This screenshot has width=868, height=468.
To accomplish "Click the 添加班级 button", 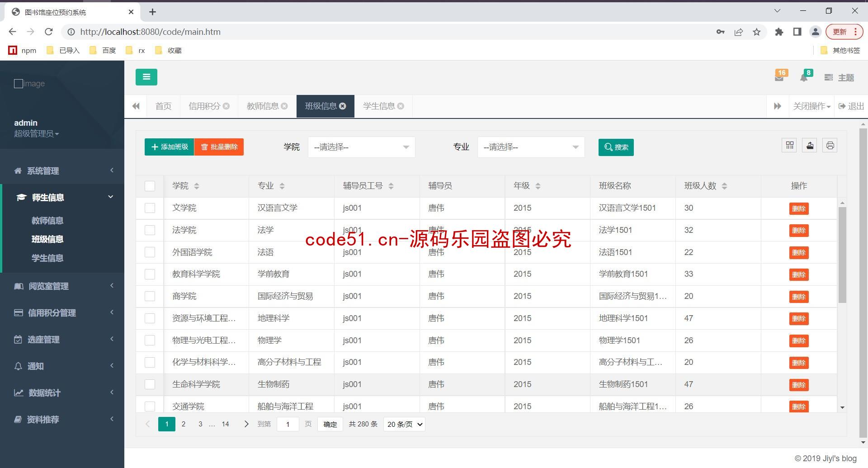I will click(x=169, y=147).
